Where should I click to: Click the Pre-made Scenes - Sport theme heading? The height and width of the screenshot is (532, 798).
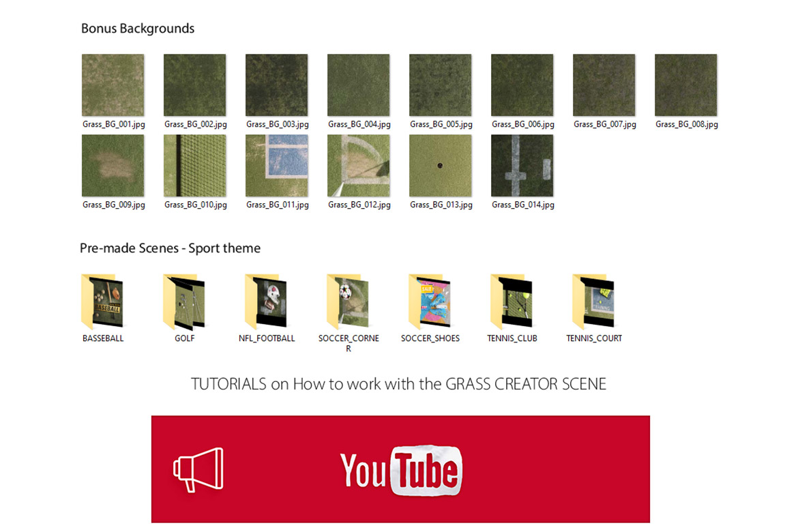point(170,248)
